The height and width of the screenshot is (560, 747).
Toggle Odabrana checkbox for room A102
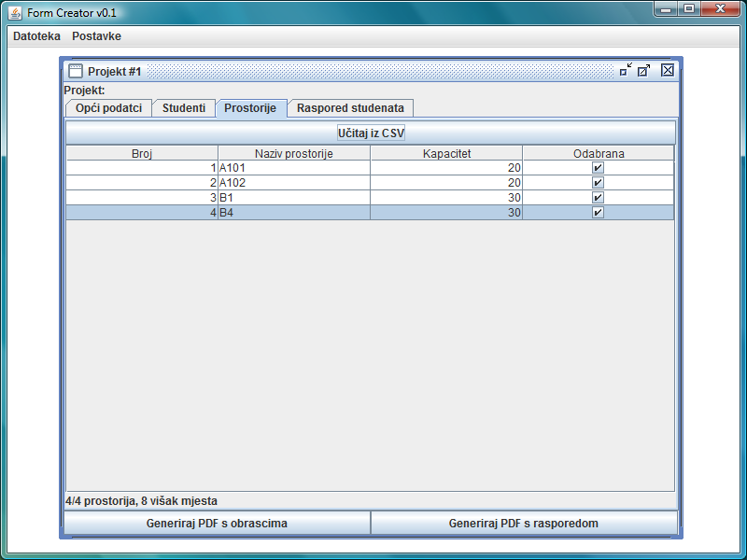(598, 183)
